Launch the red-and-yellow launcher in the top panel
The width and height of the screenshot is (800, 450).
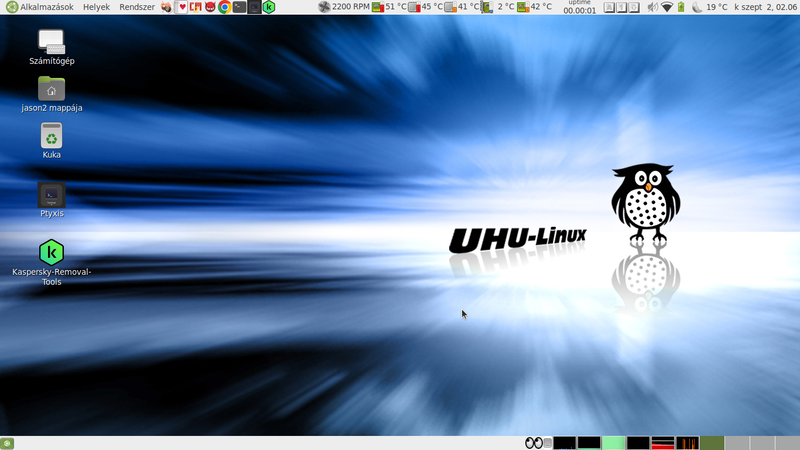click(196, 7)
